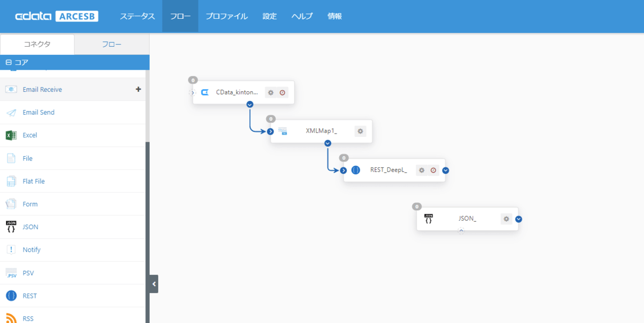Add Email Receive connector with plus icon
644x323 pixels.
click(138, 89)
